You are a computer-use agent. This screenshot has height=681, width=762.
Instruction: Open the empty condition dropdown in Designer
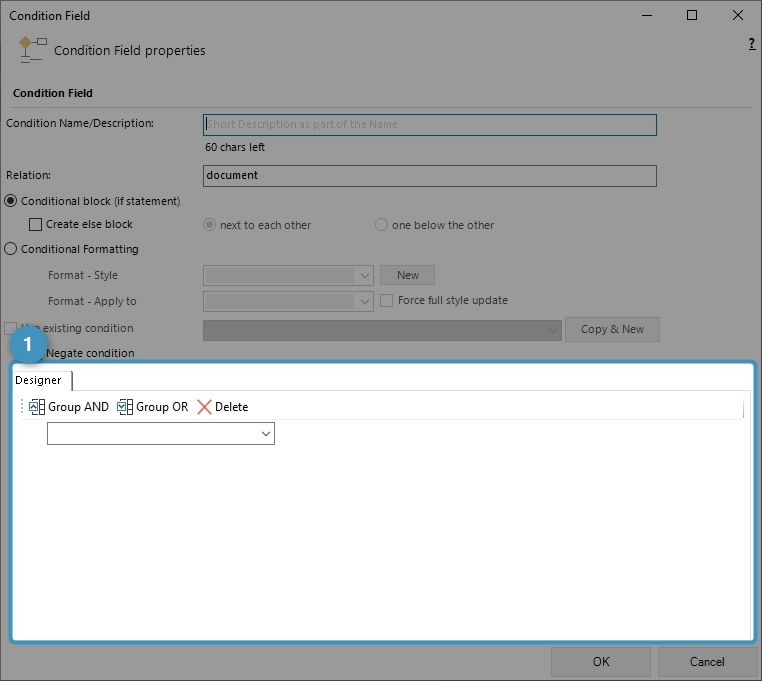coord(266,433)
